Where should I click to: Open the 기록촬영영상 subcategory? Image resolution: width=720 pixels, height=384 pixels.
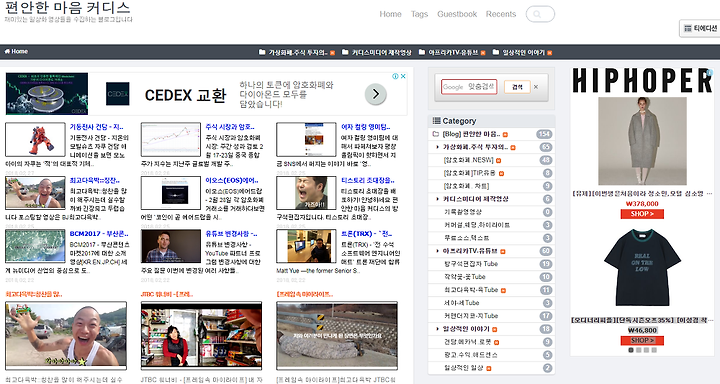click(x=463, y=212)
